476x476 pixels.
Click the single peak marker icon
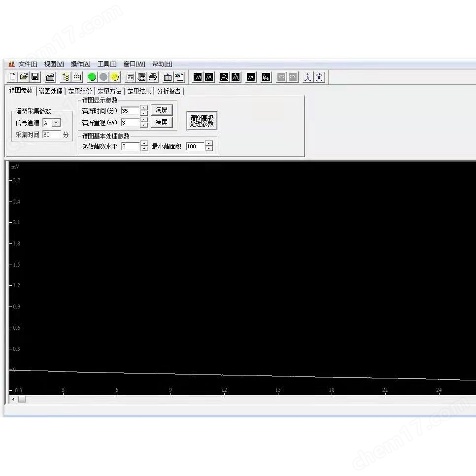tap(308, 77)
